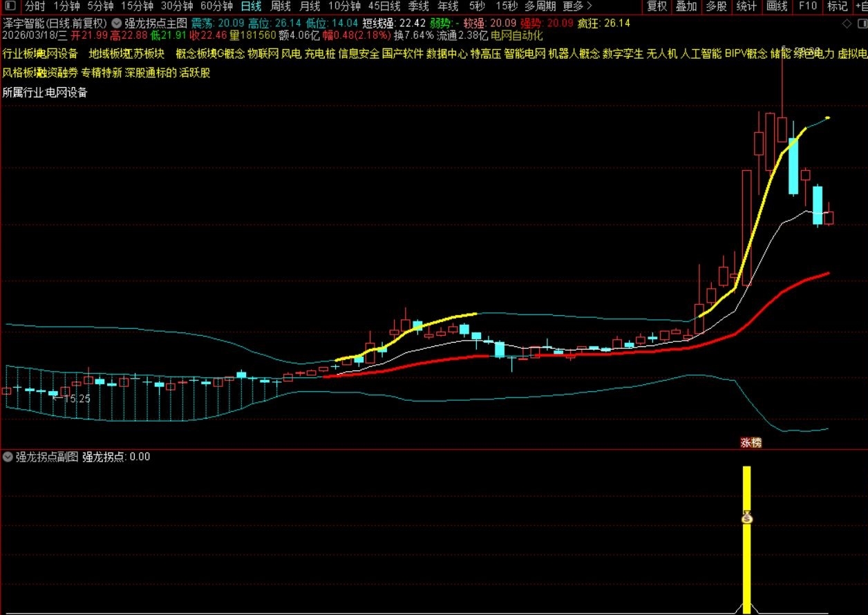Select the 10分钟 period tab
Image resolution: width=868 pixels, height=615 pixels.
point(344,6)
